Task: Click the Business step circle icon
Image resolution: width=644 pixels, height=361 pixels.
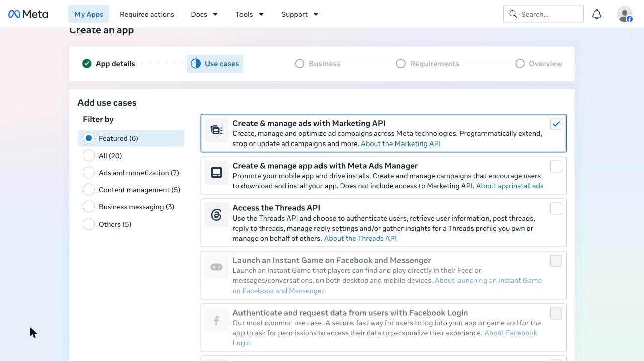Action: tap(300, 64)
